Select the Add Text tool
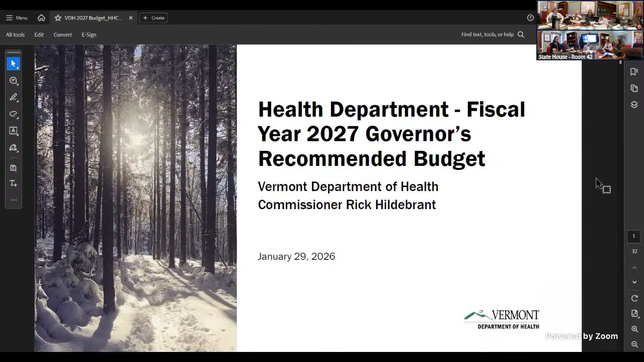644x362 pixels. coord(13,183)
